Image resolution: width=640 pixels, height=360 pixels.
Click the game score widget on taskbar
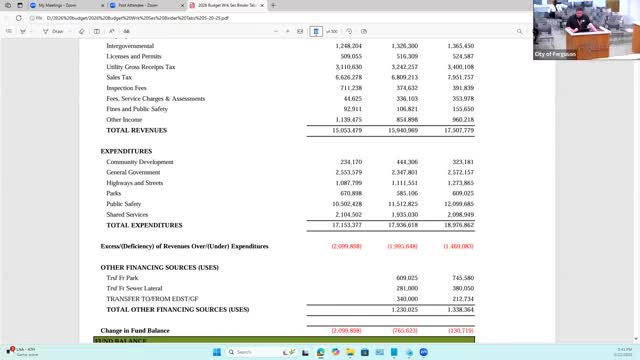click(x=22, y=352)
